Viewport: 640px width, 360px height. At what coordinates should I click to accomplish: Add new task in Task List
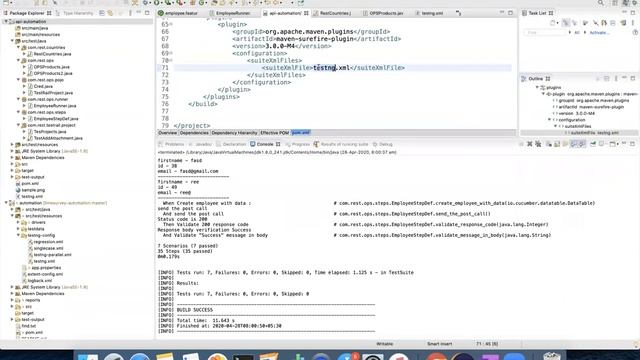[553, 23]
